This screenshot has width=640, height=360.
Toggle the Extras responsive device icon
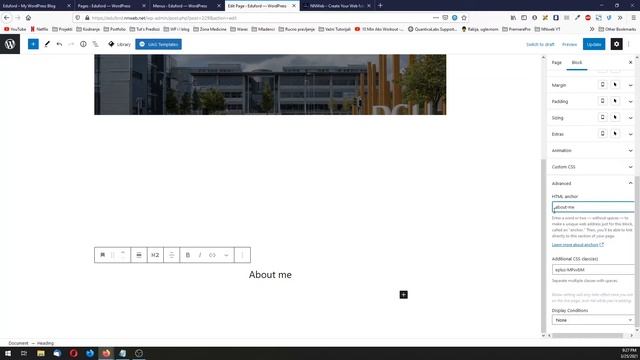pyautogui.click(x=602, y=134)
